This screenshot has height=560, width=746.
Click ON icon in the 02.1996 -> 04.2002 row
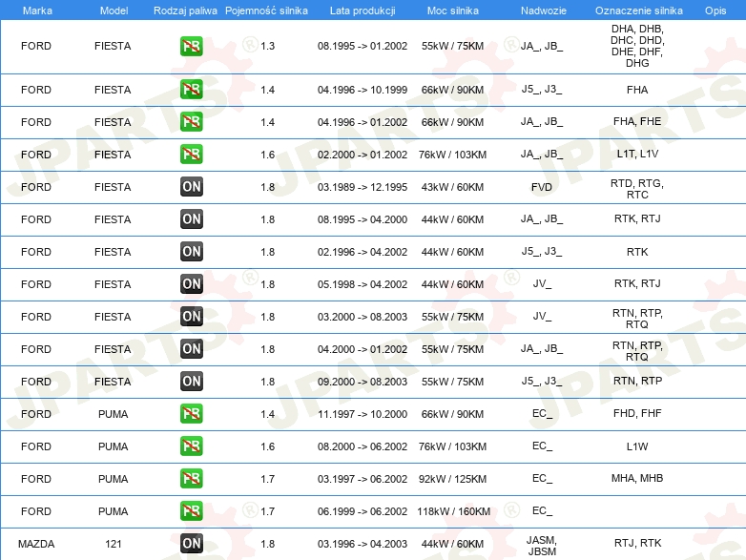tap(191, 251)
